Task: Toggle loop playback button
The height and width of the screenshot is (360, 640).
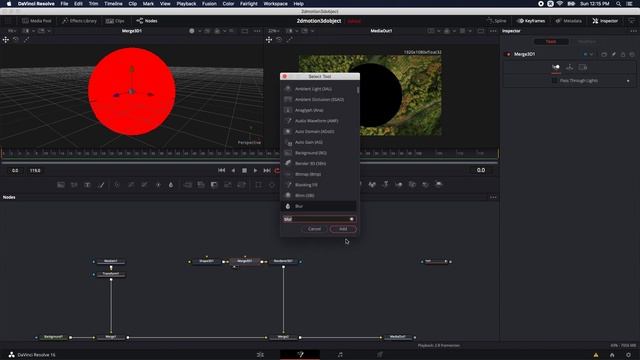Action: tap(277, 170)
